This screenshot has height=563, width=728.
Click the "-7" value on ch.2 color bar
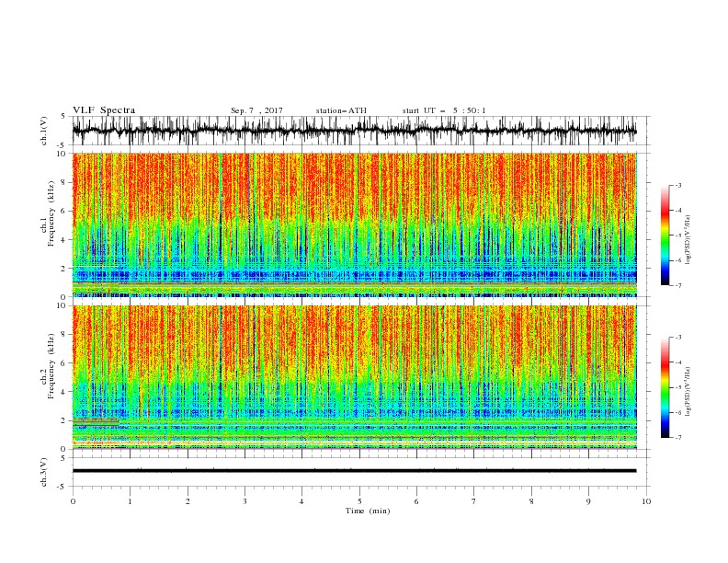(x=677, y=438)
